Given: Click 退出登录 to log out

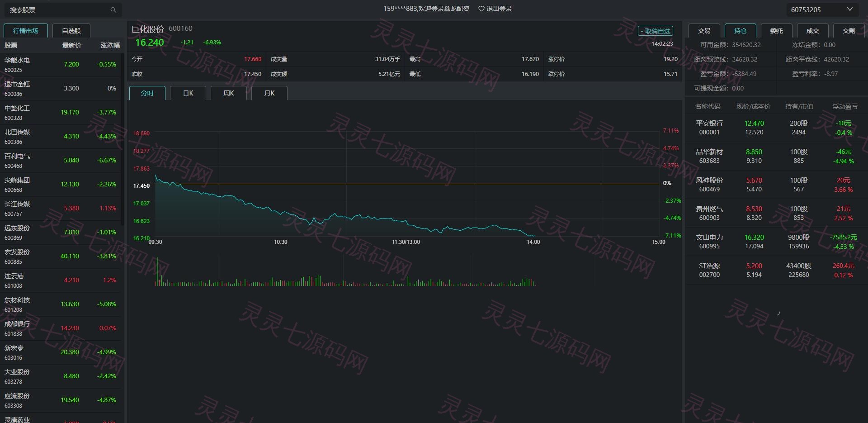Looking at the screenshot, I should (x=499, y=9).
